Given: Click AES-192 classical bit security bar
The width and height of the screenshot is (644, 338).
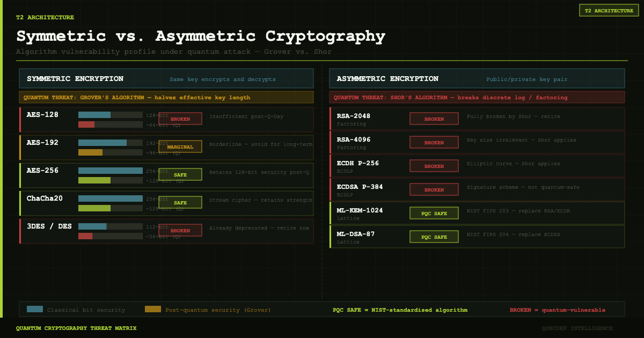Looking at the screenshot, I should click(x=103, y=143).
